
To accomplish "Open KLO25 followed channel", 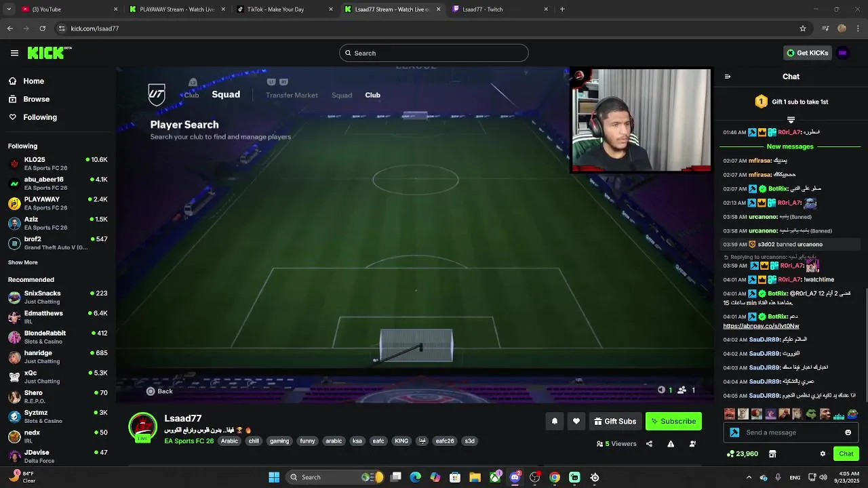I will point(58,163).
